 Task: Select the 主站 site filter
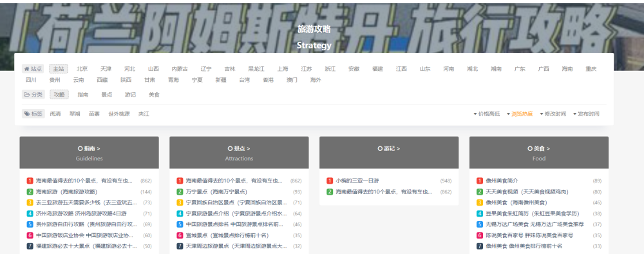point(59,68)
